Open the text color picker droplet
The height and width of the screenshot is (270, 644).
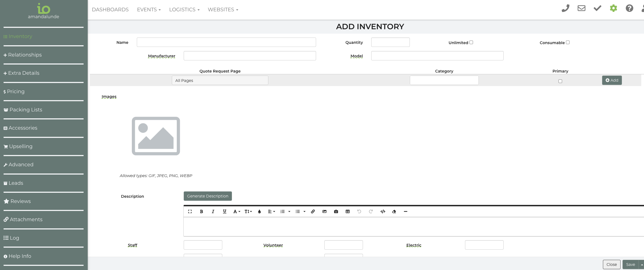[x=259, y=212]
